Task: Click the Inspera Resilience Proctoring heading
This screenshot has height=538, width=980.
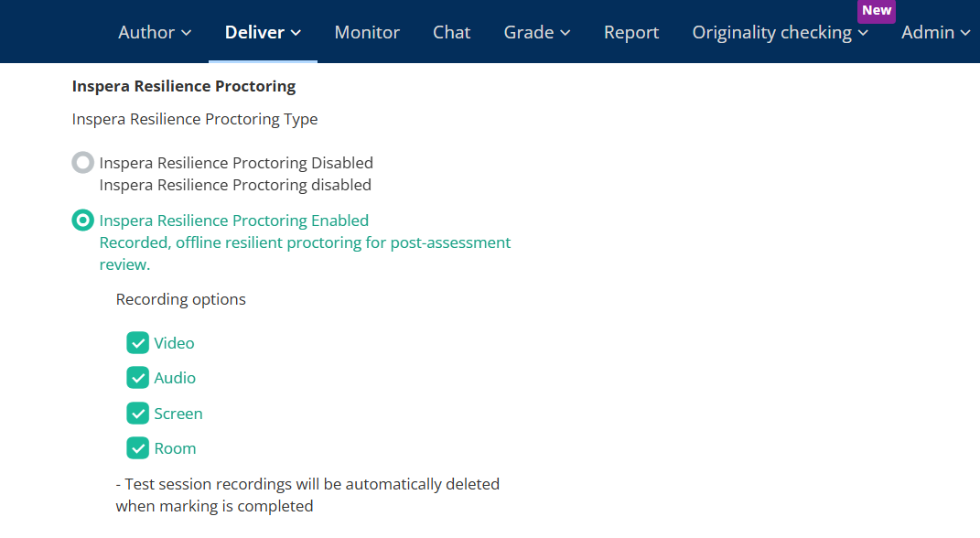Action: point(183,85)
